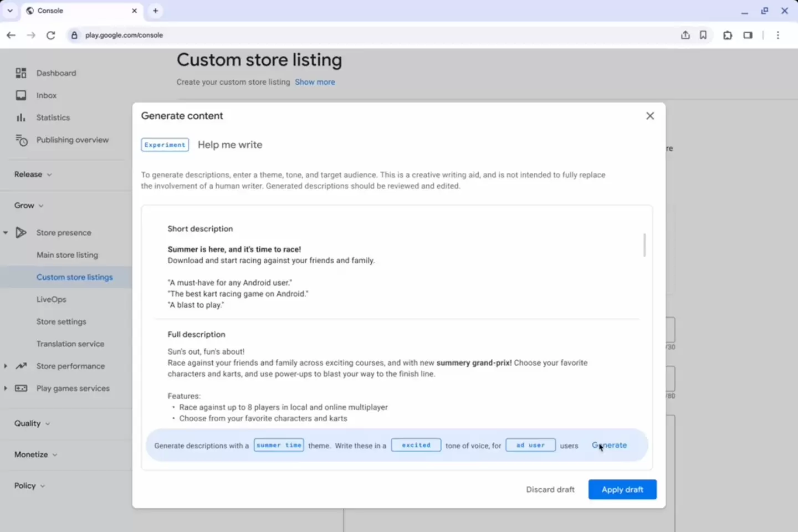
Task: Expand the Quality section
Action: pos(32,423)
